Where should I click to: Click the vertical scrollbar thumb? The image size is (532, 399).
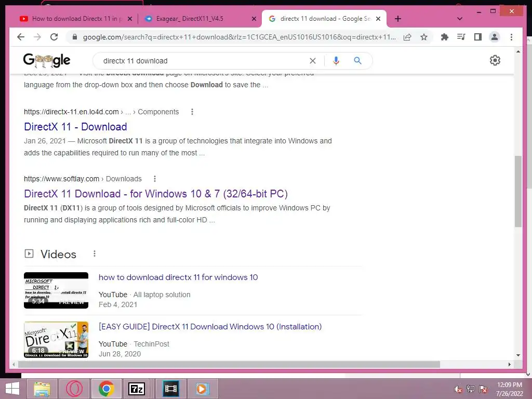(518, 191)
